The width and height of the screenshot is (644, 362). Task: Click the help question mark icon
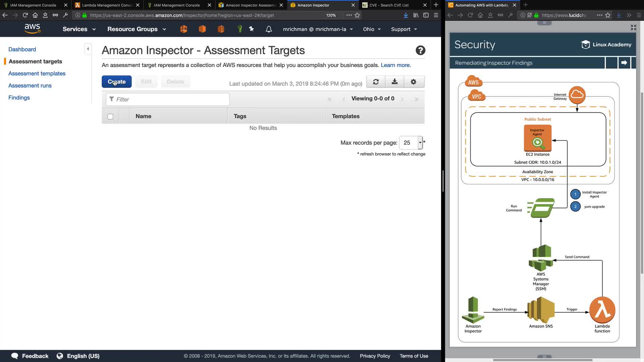tap(420, 50)
